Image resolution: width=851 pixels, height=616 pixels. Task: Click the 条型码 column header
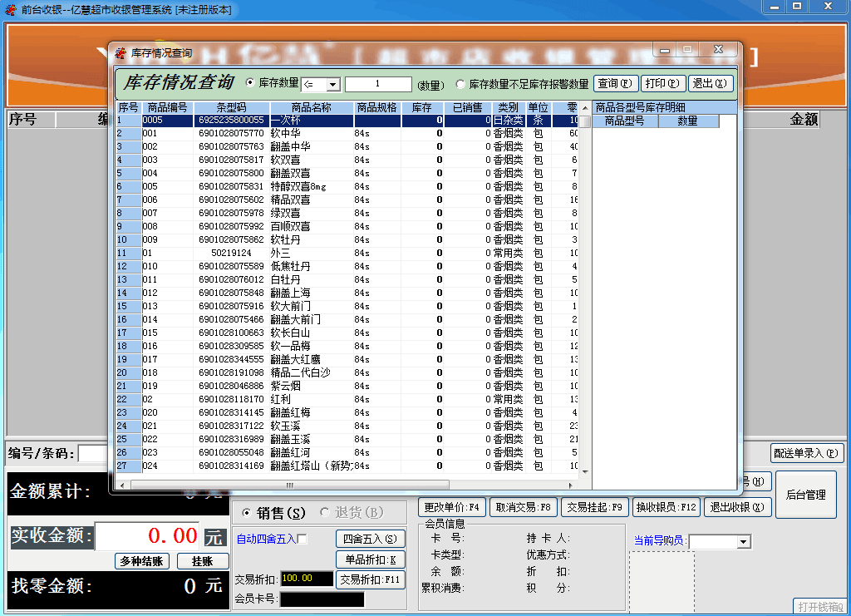(232, 108)
